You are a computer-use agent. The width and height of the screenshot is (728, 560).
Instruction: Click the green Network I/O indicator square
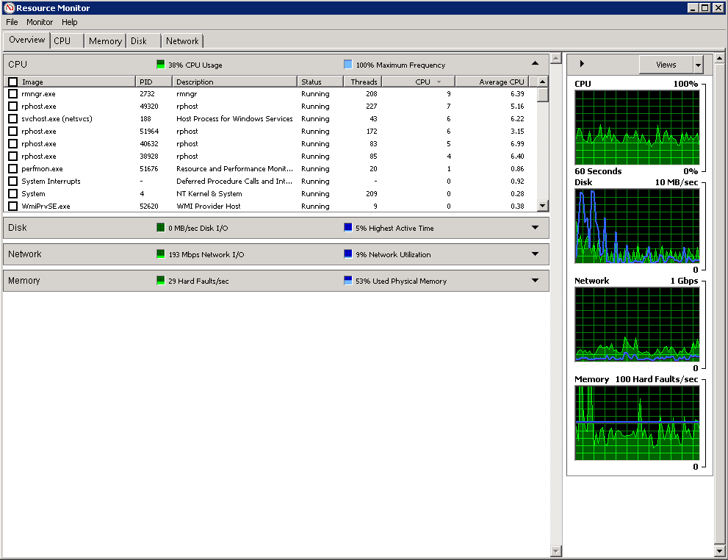click(161, 254)
